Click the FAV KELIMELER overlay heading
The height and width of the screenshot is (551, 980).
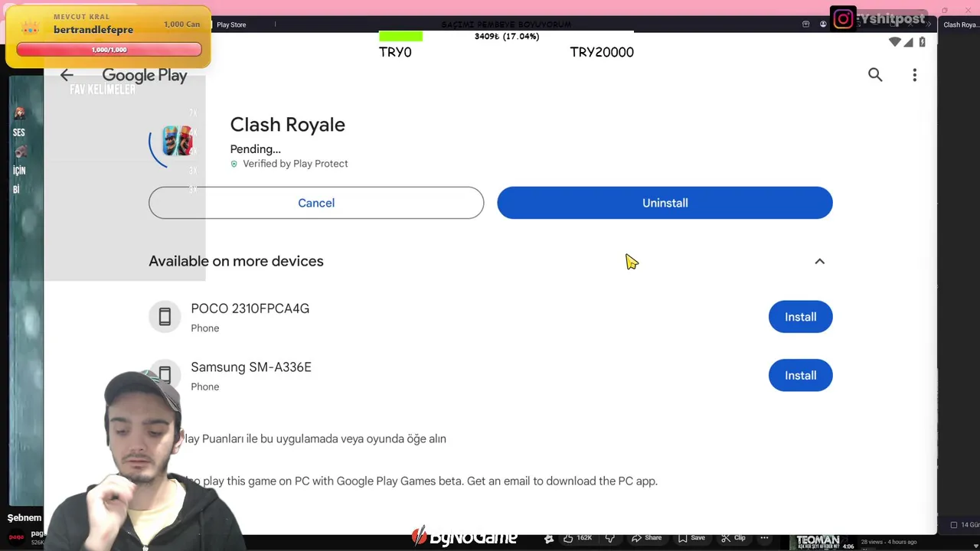point(103,90)
